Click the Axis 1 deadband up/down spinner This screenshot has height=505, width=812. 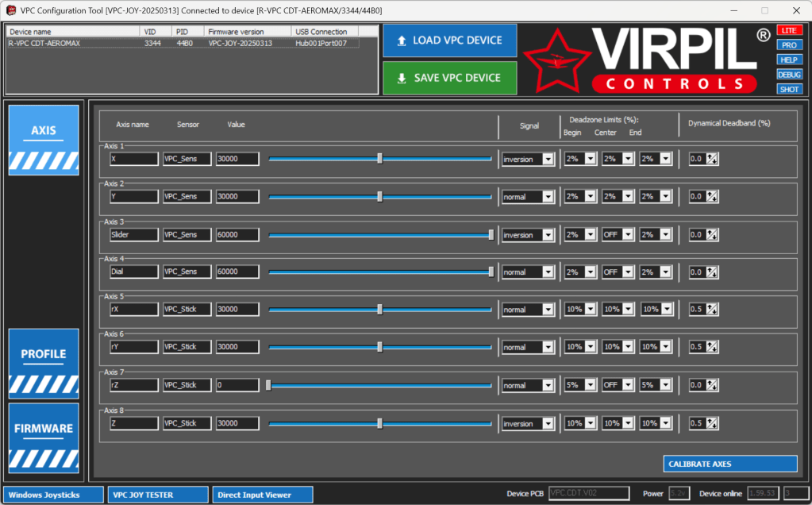coord(712,159)
